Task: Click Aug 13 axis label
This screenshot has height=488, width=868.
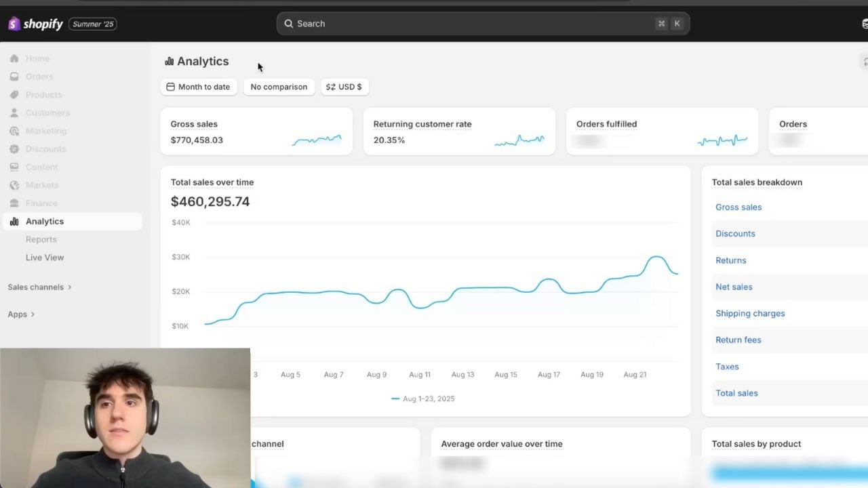Action: 462,375
